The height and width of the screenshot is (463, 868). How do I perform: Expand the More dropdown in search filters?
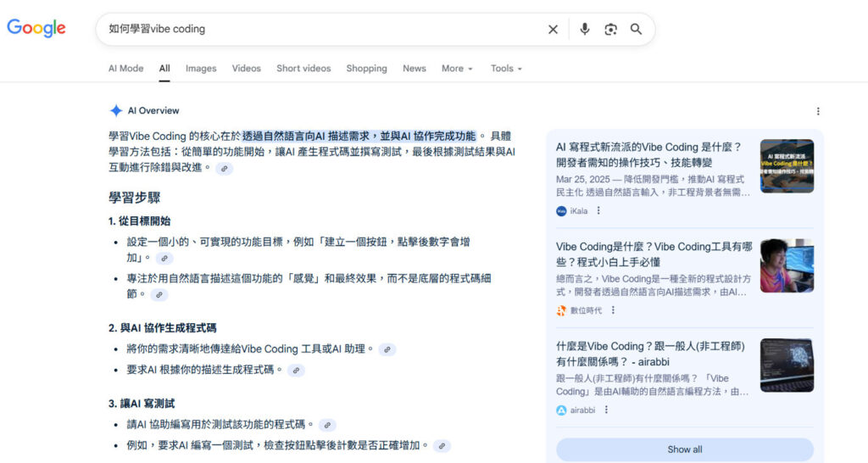tap(457, 69)
